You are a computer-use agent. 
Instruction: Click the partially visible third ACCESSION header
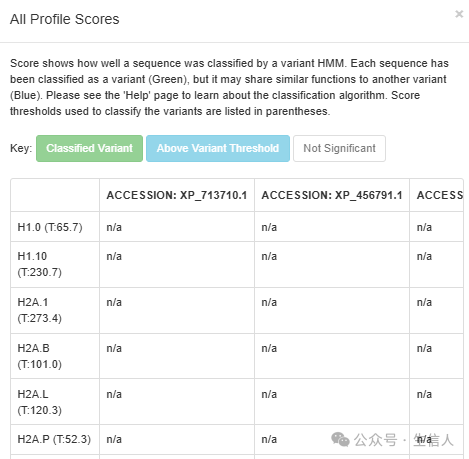[x=437, y=195]
